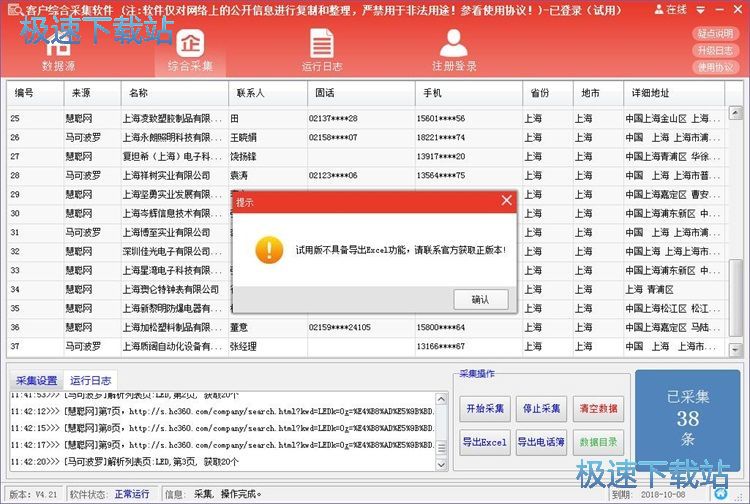Click the 手机 column header
Viewport: 750px width, 504px height.
tap(469, 93)
